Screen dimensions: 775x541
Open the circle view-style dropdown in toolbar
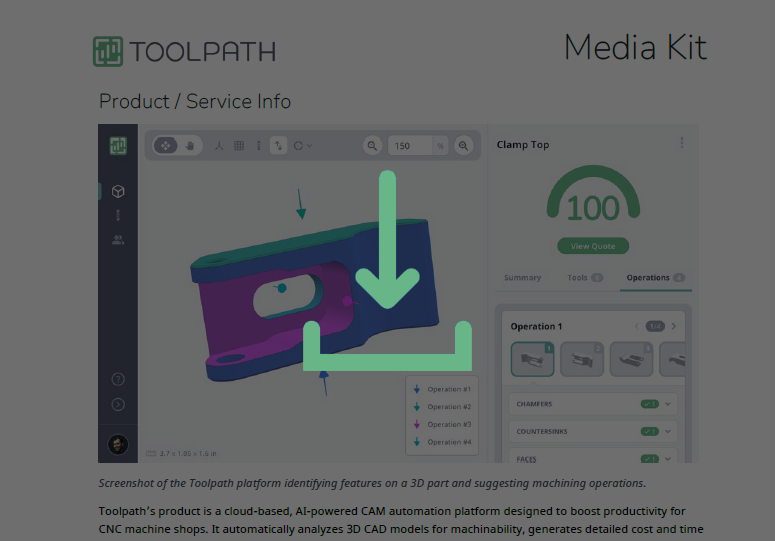[302, 146]
